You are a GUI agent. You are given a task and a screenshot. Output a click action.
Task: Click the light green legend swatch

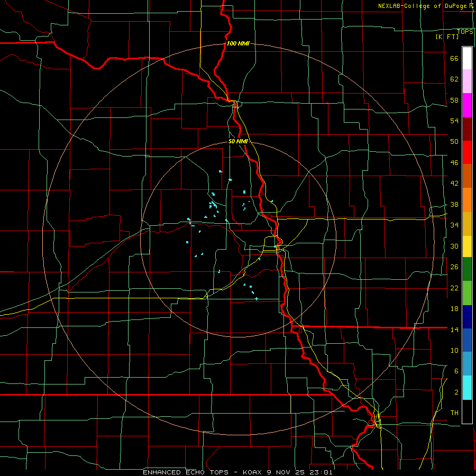(x=467, y=293)
